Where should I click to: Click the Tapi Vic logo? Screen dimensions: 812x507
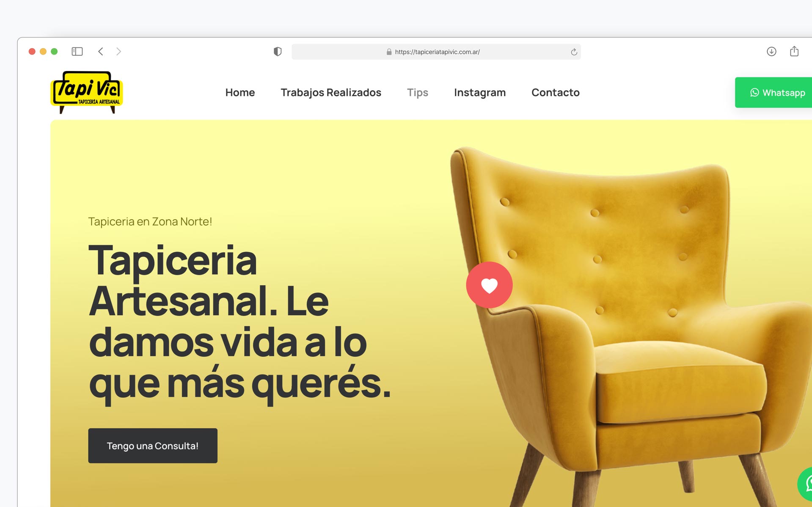[x=87, y=92]
